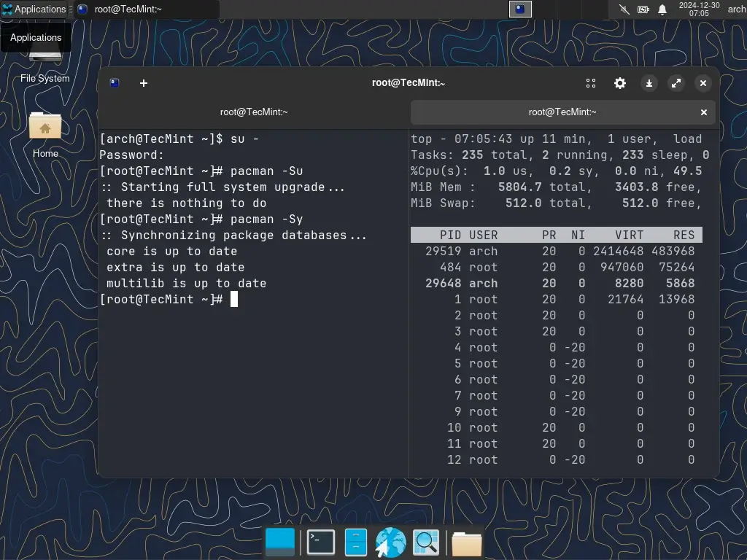747x560 pixels.
Task: Open terminal settings gear
Action: [620, 83]
